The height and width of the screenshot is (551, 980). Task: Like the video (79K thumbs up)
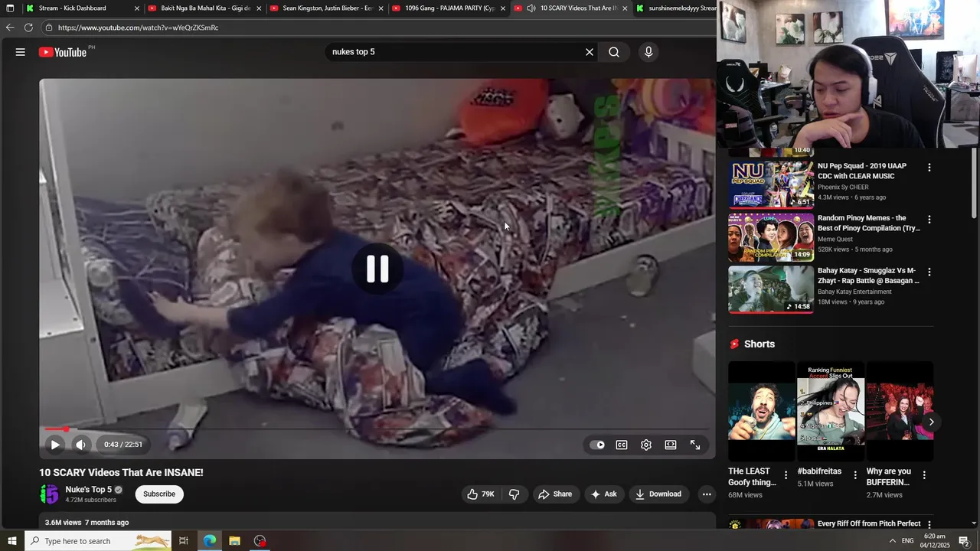(x=481, y=494)
